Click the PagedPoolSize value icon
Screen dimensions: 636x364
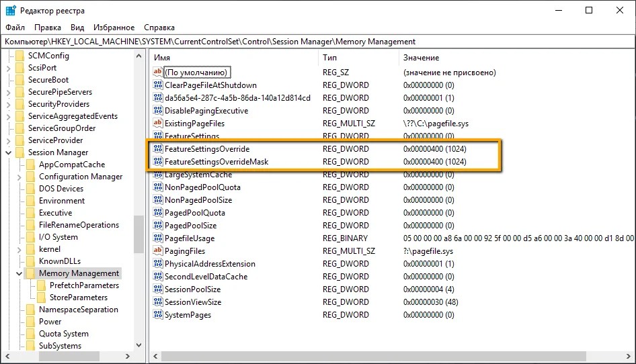click(158, 225)
